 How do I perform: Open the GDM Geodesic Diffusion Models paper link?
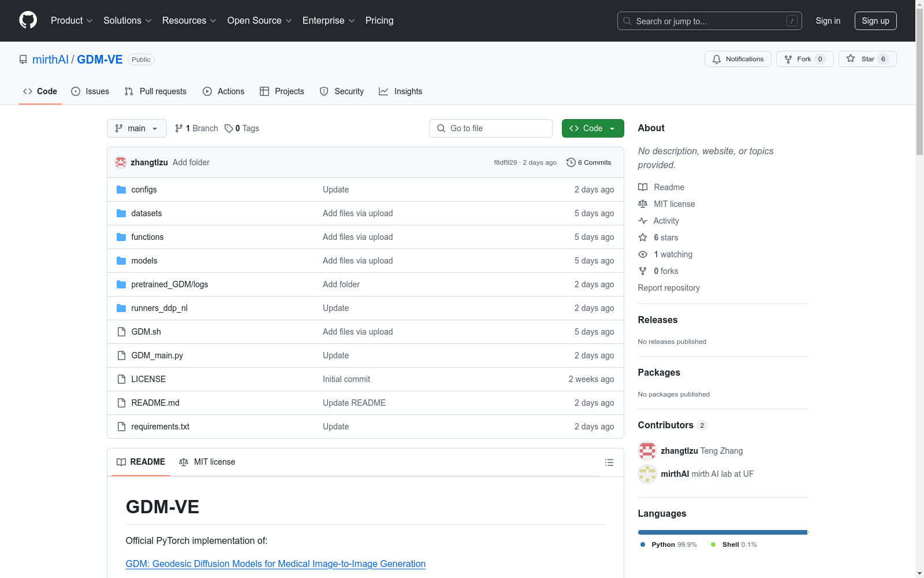tap(275, 564)
